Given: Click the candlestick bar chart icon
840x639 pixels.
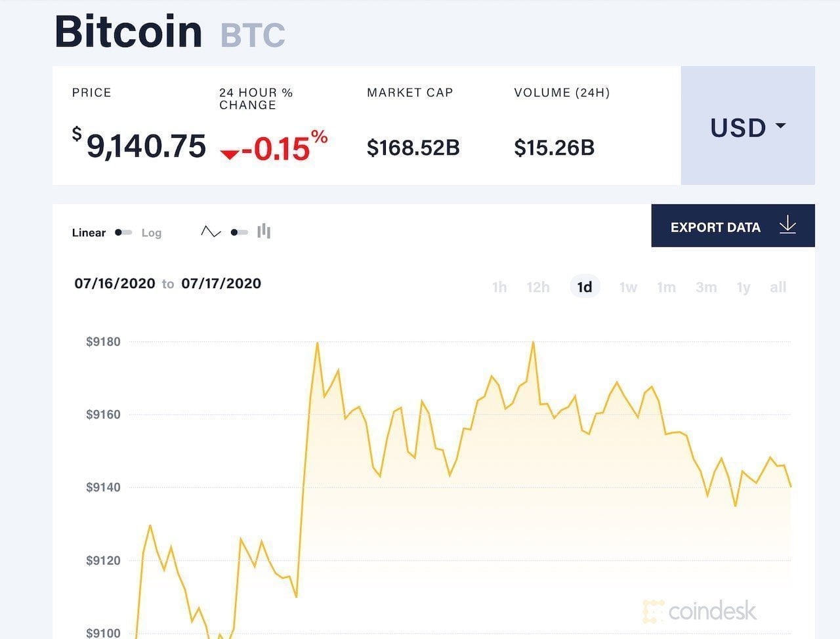Looking at the screenshot, I should (x=264, y=231).
